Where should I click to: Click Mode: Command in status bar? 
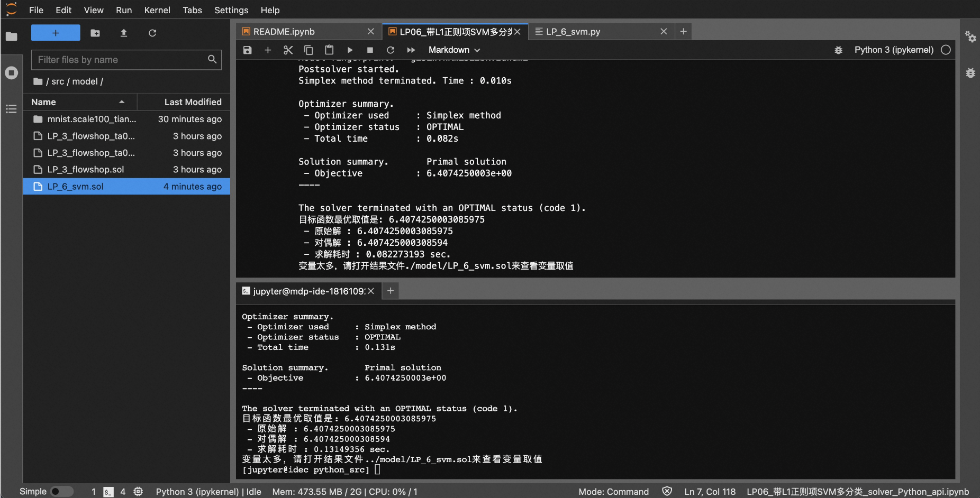(x=613, y=492)
